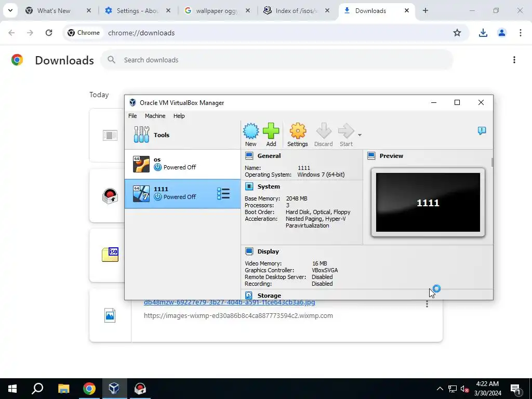Open the Start button dropdown arrow
Image resolution: width=532 pixels, height=399 pixels.
coord(360,135)
